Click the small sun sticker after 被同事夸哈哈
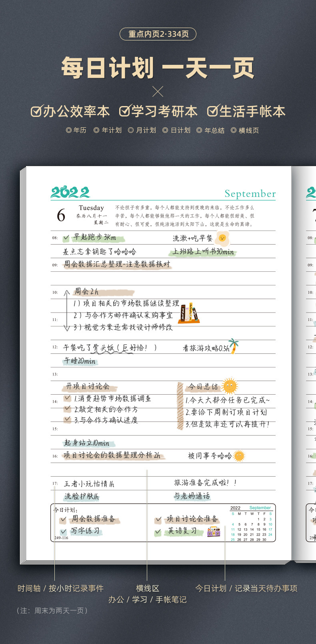The image size is (316, 644). click(239, 456)
